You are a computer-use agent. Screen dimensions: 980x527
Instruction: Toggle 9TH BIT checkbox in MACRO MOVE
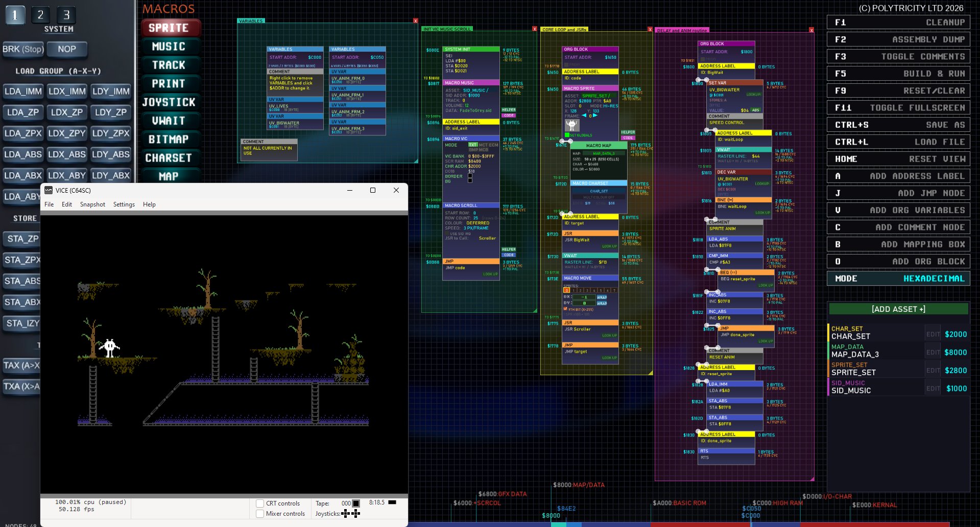[x=565, y=309]
